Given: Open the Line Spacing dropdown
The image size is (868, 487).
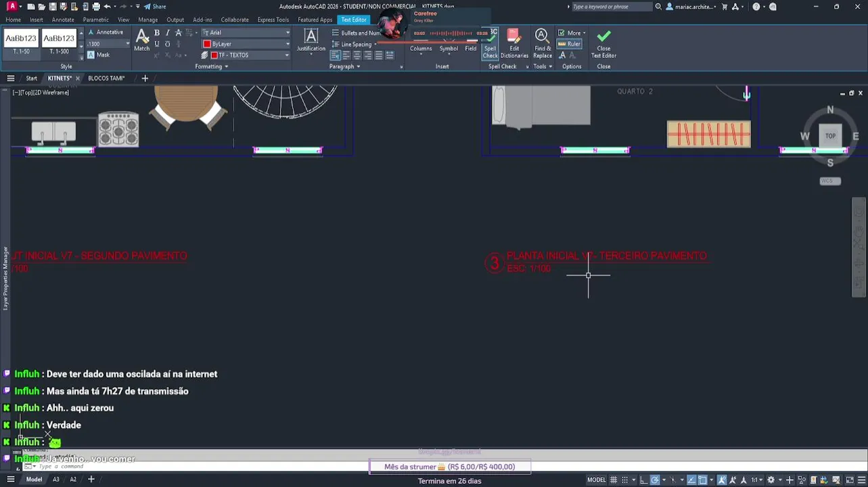Looking at the screenshot, I should click(354, 44).
